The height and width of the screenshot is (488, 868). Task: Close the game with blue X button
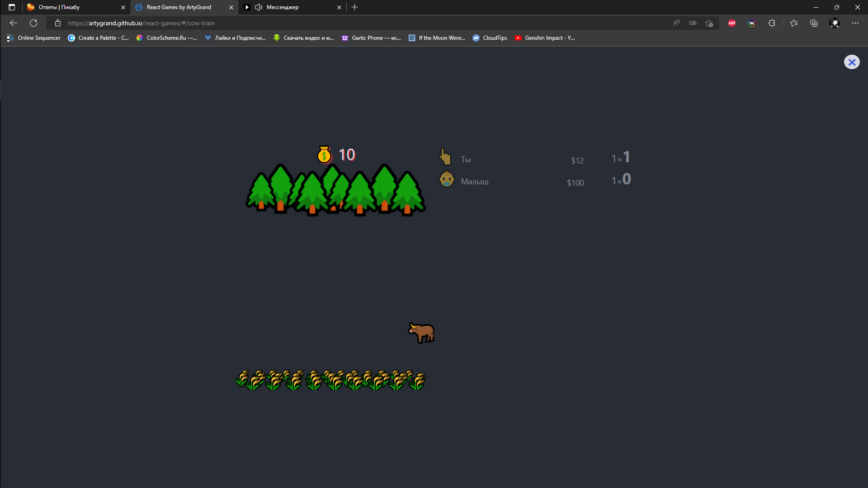(852, 62)
